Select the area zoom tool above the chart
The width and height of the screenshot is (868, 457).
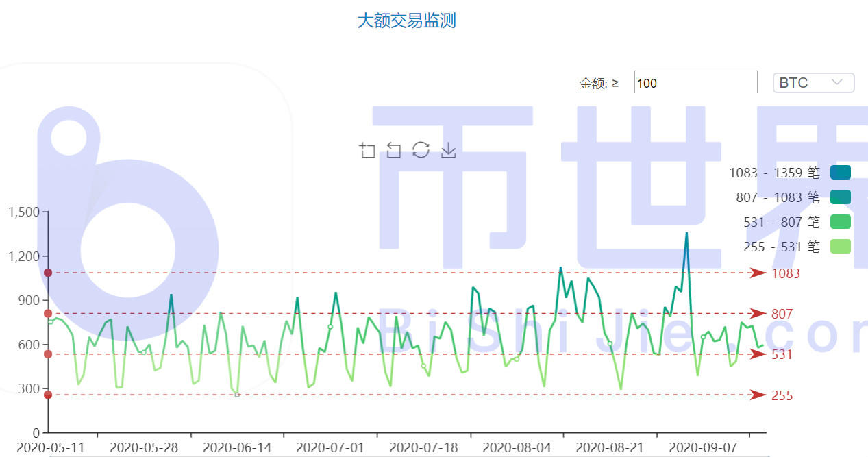coord(368,150)
